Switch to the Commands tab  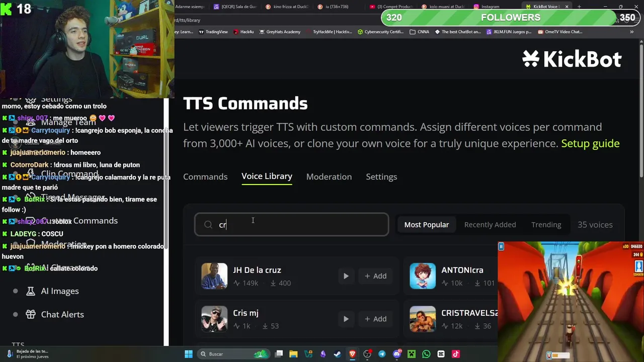205,176
